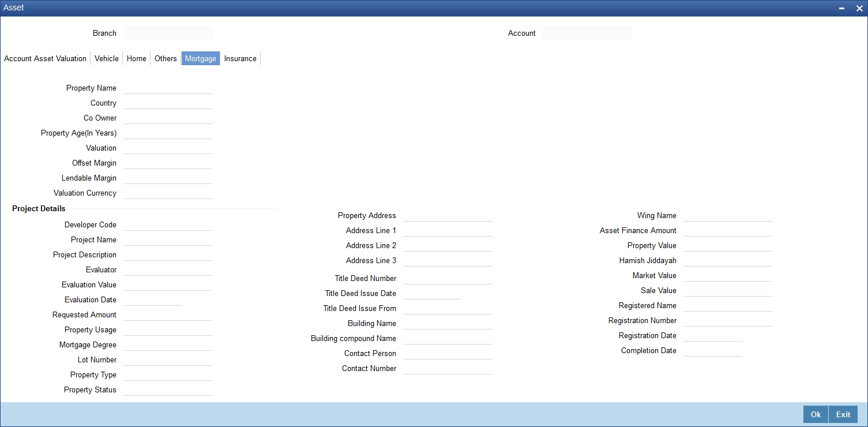Click the Project Name field
The height and width of the screenshot is (427, 868).
point(168,239)
